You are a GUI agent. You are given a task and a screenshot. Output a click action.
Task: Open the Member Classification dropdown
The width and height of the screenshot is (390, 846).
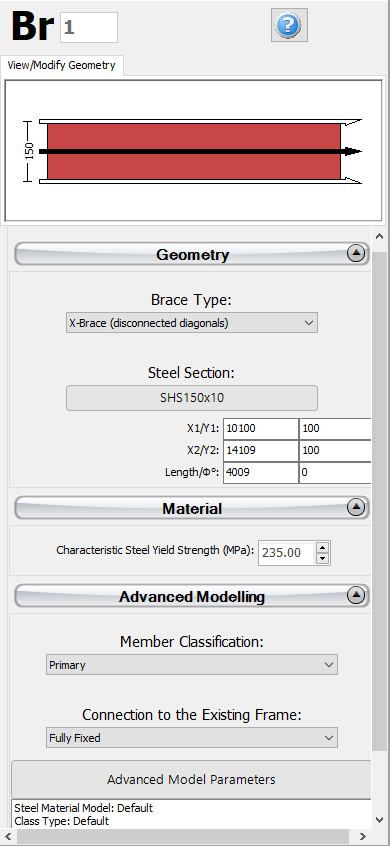tap(192, 665)
